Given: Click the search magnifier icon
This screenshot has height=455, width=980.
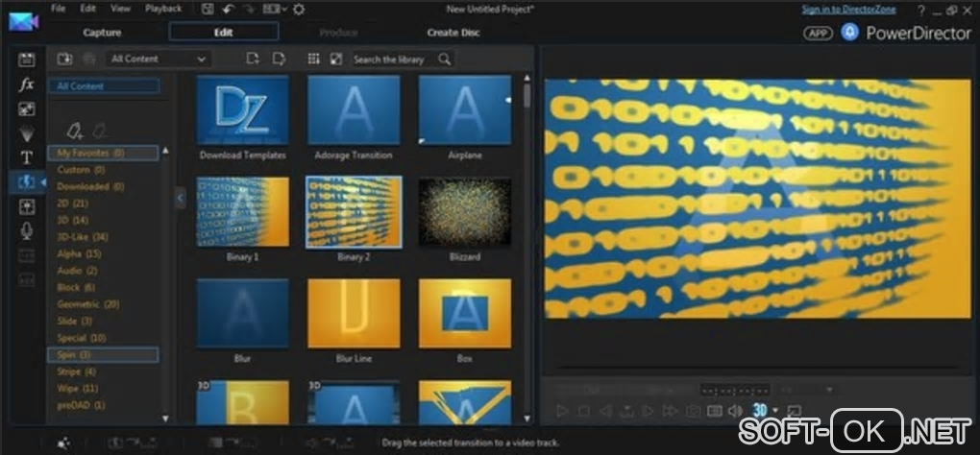Looking at the screenshot, I should 445,60.
